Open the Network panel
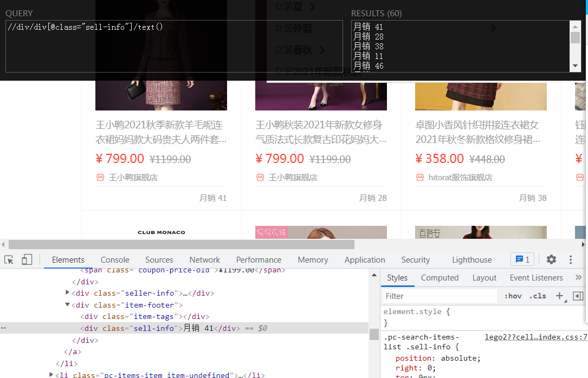Image resolution: width=588 pixels, height=378 pixels. [204, 259]
